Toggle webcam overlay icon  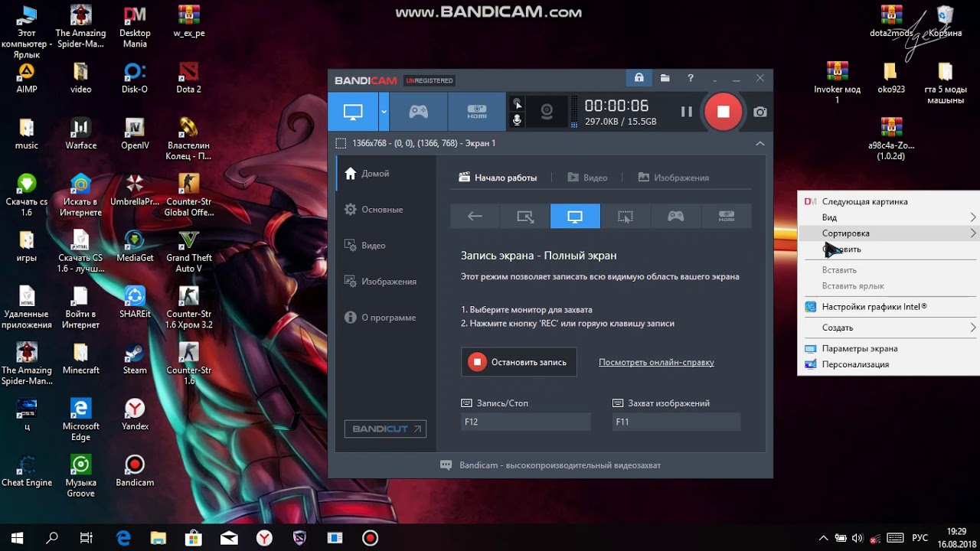(x=547, y=112)
